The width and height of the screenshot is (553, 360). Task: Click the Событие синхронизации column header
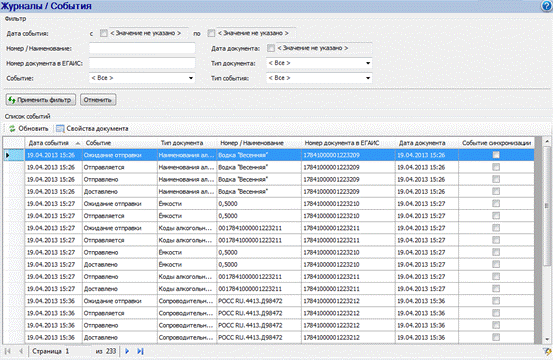(x=496, y=143)
